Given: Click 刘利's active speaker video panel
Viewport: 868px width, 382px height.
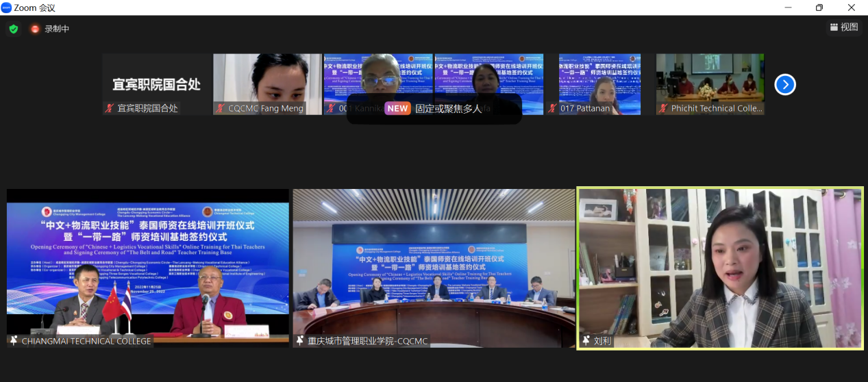Looking at the screenshot, I should (x=720, y=267).
